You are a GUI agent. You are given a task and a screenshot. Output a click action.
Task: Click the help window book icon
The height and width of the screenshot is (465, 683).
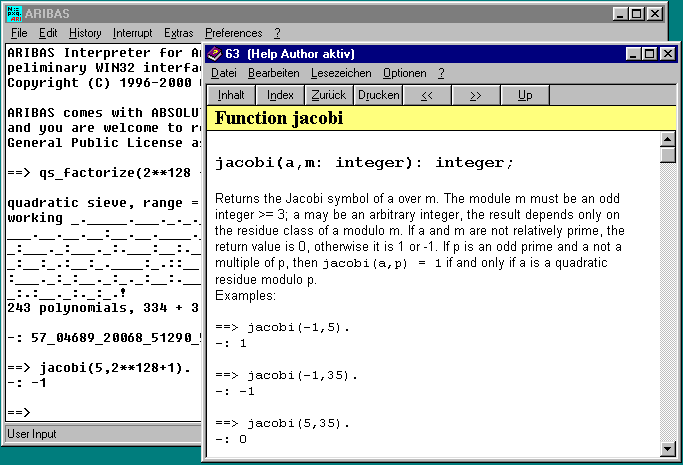coord(214,54)
